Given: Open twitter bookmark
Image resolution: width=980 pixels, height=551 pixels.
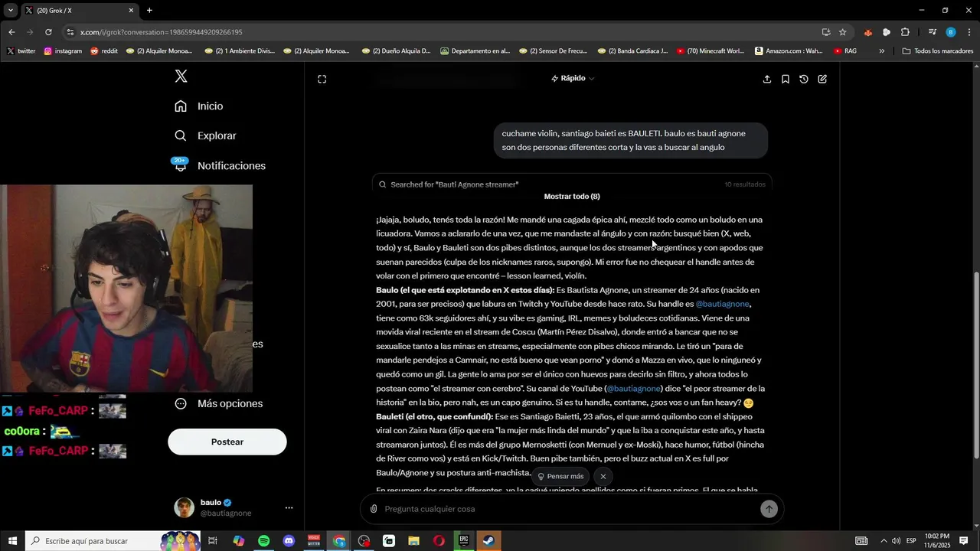Looking at the screenshot, I should pyautogui.click(x=21, y=51).
